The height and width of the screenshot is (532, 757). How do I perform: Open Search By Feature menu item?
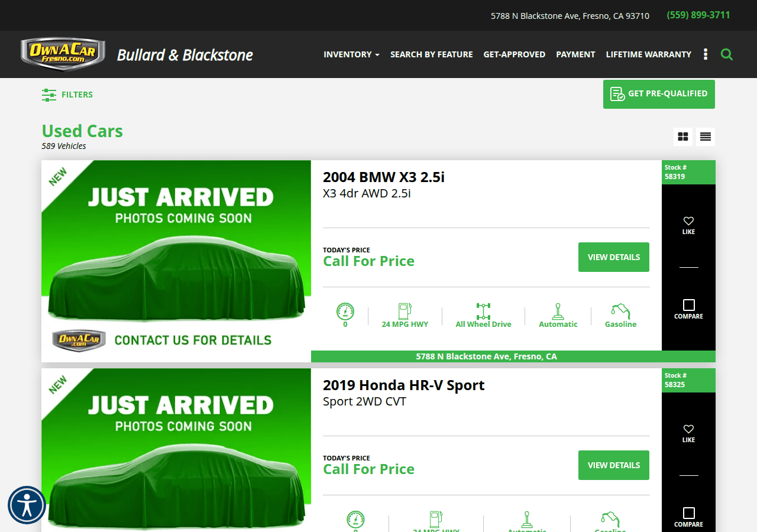[432, 54]
